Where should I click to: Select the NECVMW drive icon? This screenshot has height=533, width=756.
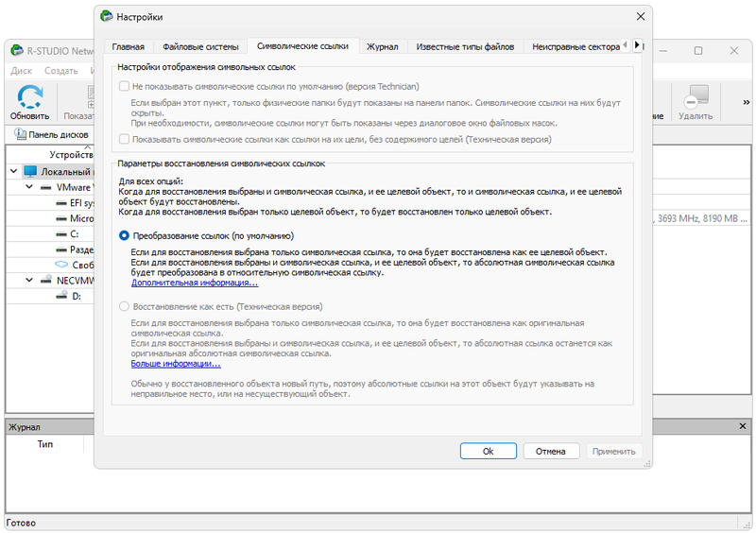(x=46, y=280)
